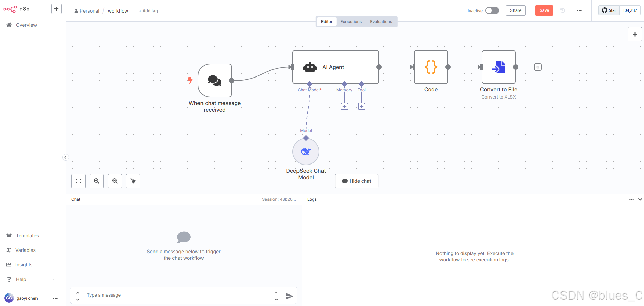Send the chat message

290,296
